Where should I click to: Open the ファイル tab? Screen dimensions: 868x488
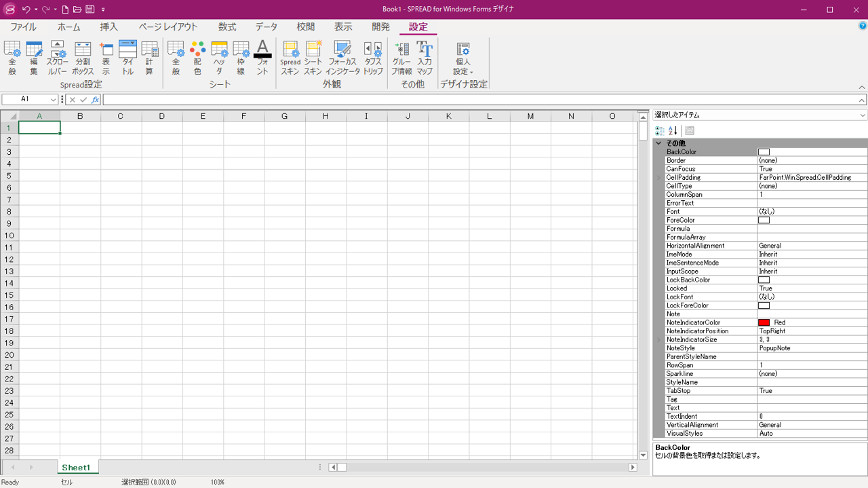tap(23, 27)
